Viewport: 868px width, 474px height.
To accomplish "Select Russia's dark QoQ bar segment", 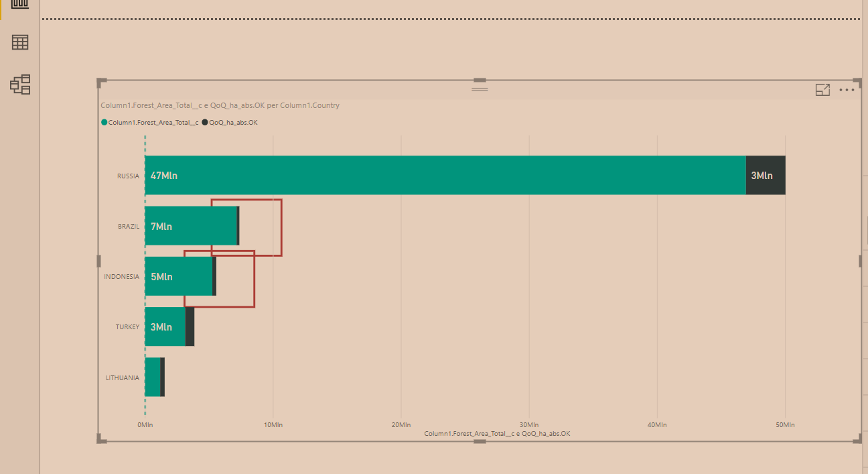I will point(766,176).
